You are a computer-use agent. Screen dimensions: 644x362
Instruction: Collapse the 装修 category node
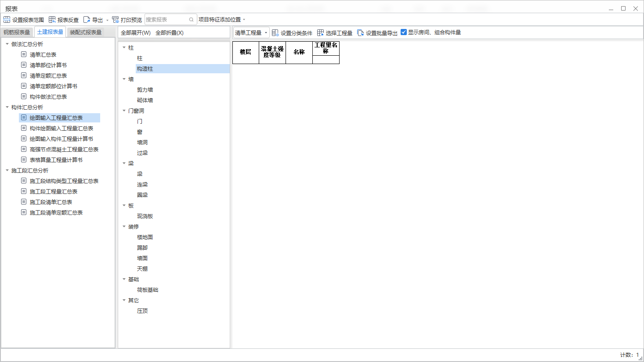pyautogui.click(x=124, y=226)
